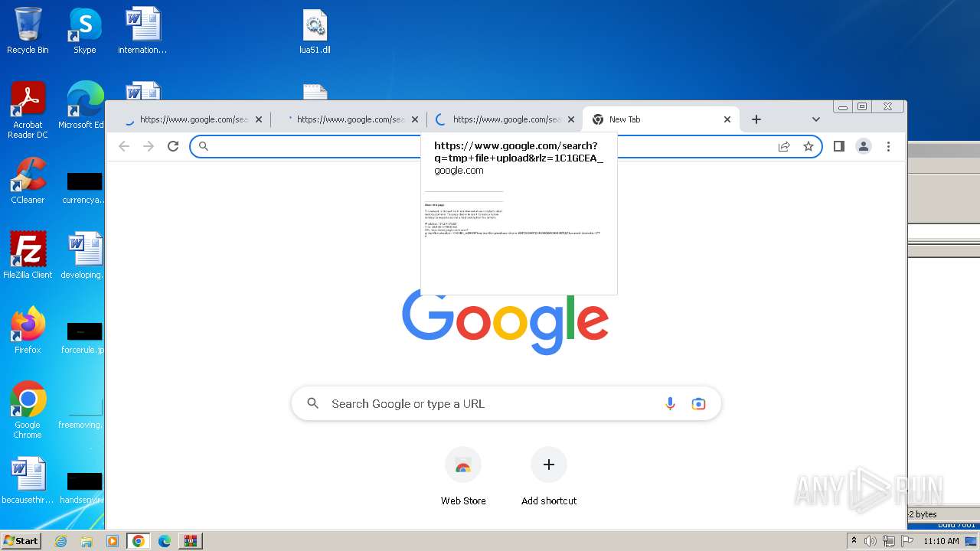This screenshot has width=980, height=551.
Task: Open the becausethir... Word document on desktop
Action: (28, 481)
